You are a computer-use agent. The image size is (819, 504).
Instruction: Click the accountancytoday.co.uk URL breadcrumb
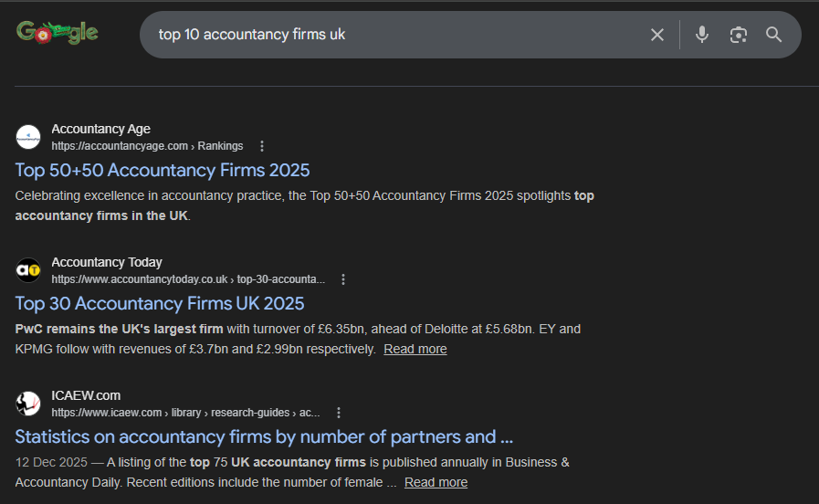pyautogui.click(x=188, y=278)
